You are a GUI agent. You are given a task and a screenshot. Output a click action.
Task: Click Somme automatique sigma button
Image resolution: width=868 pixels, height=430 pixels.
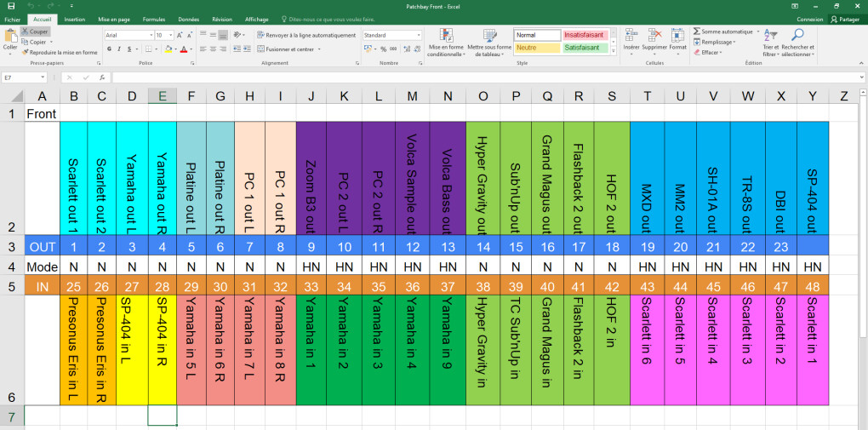[725, 32]
